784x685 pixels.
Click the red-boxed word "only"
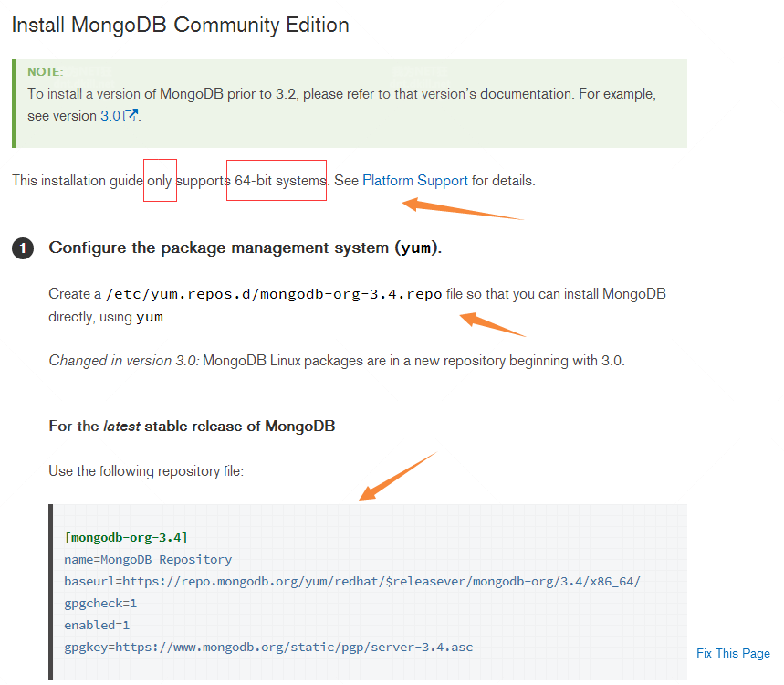(160, 181)
